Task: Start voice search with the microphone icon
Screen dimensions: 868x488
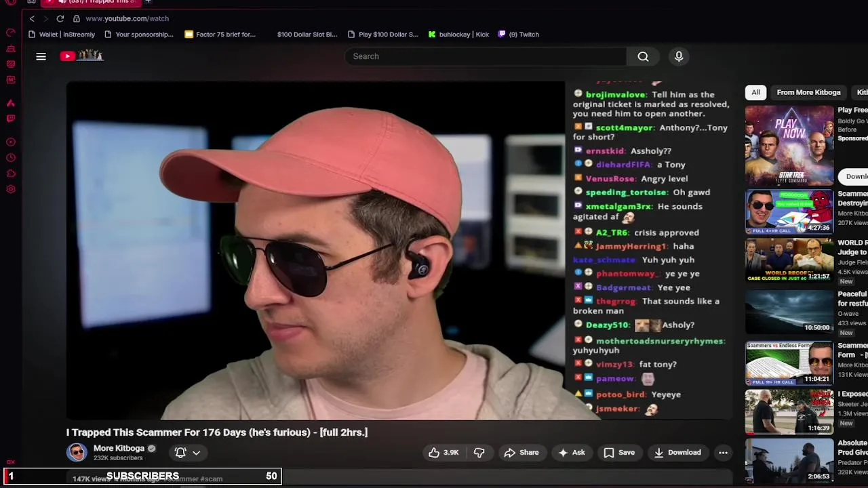Action: click(x=679, y=56)
